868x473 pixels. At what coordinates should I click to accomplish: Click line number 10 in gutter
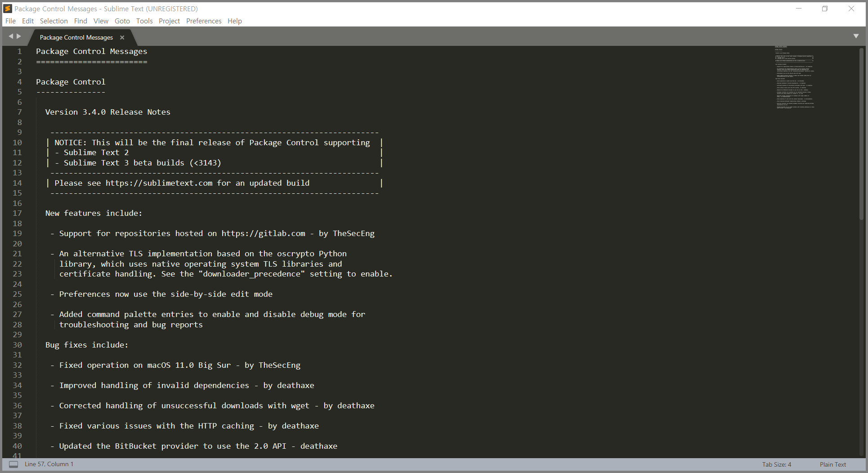click(17, 143)
